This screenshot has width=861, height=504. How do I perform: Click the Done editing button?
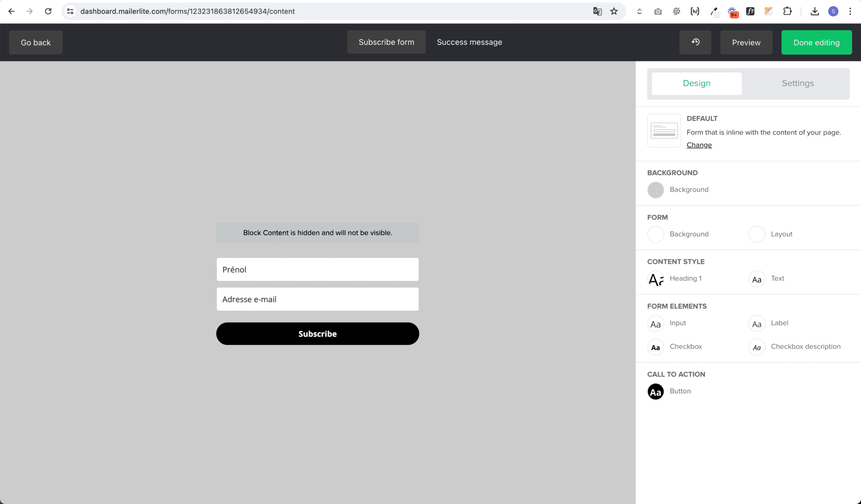tap(816, 42)
